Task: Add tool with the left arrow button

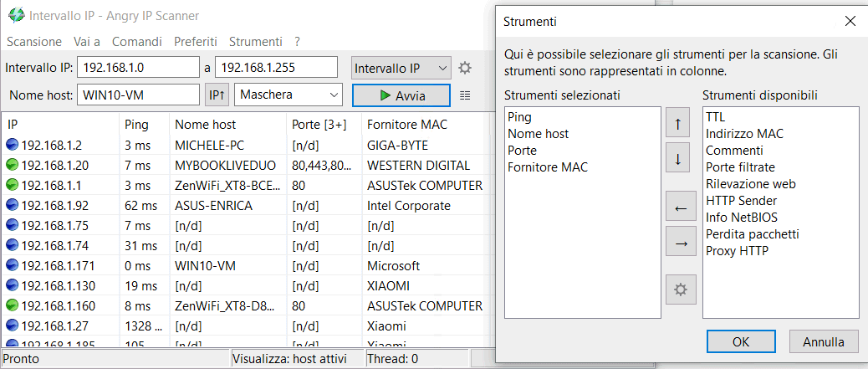Action: (681, 208)
